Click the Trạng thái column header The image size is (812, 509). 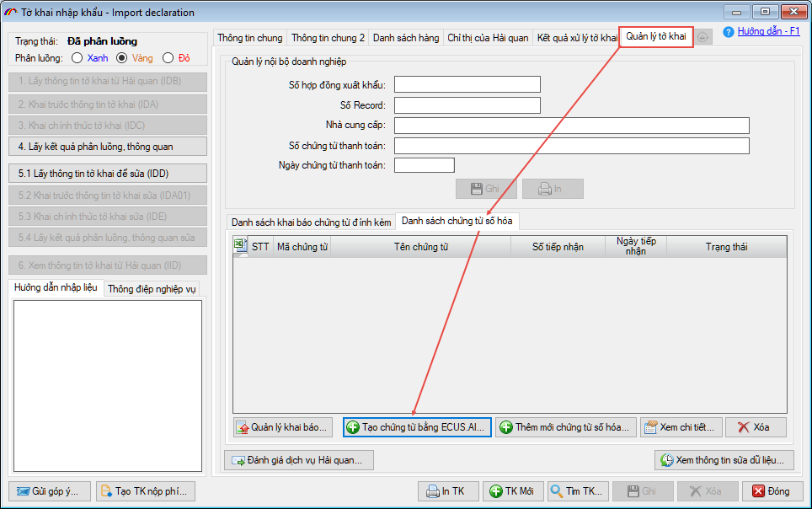click(727, 247)
